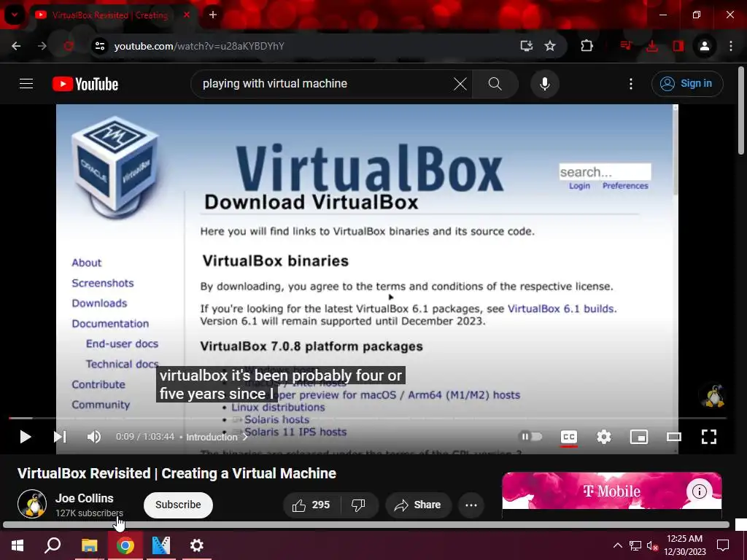
Task: Open Settings gear on taskbar
Action: (197, 545)
